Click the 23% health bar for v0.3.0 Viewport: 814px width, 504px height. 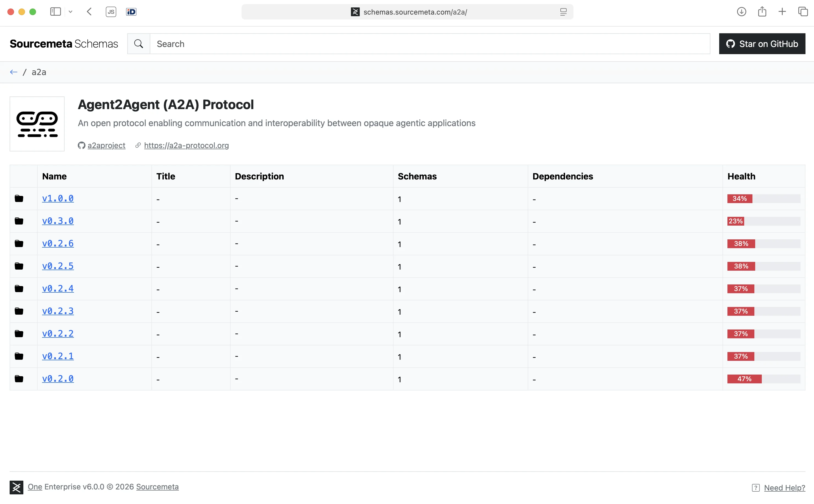point(764,221)
